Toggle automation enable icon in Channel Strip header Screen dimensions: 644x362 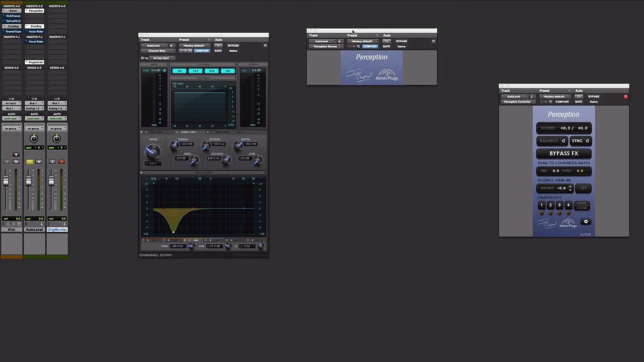click(218, 45)
